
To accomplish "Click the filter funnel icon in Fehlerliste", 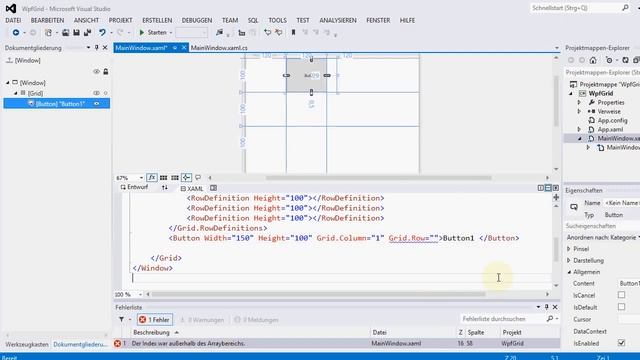I will pyautogui.click(x=121, y=320).
